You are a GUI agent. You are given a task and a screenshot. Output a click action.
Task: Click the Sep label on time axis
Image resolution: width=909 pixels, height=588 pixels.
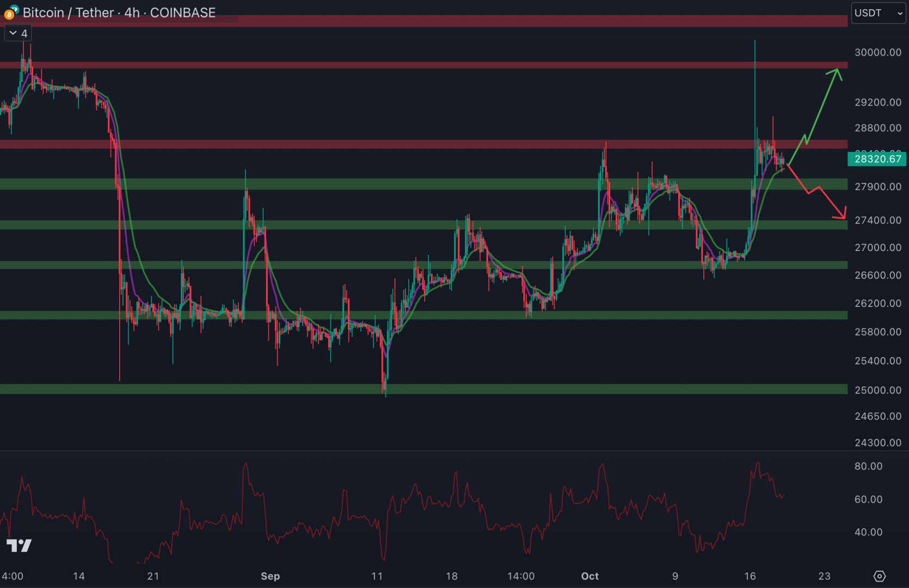coord(270,576)
